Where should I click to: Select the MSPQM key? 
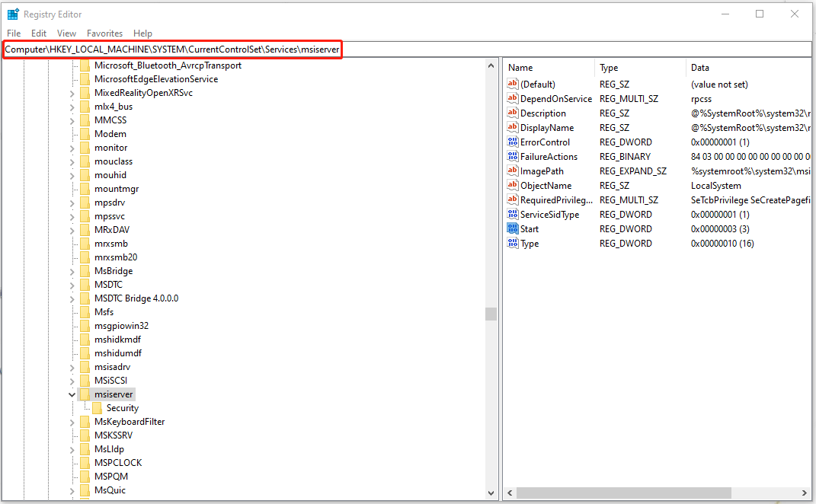pyautogui.click(x=110, y=477)
